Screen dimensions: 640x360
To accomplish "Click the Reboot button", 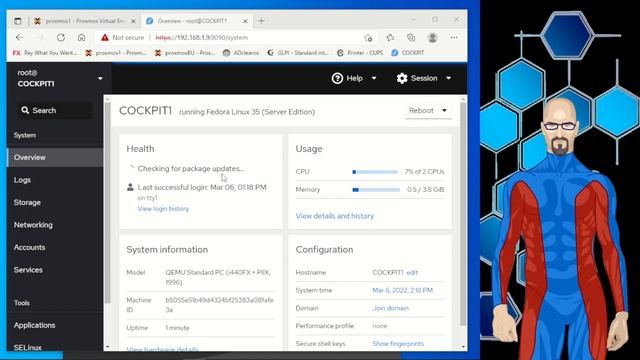I will click(421, 110).
